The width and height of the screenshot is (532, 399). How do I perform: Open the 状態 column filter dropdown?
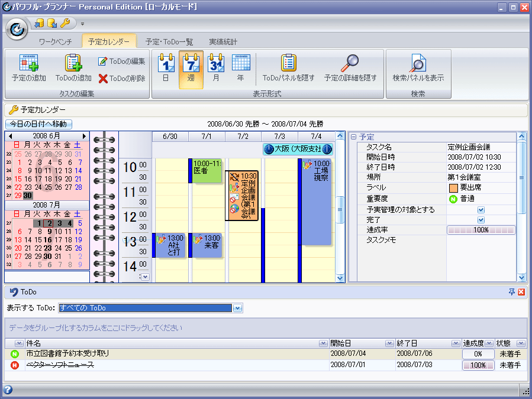coord(521,343)
